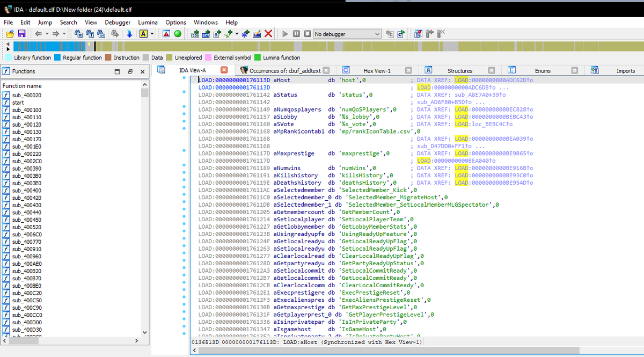The image size is (644, 357).
Task: Switch to the IDA View-A tab
Action: point(192,70)
